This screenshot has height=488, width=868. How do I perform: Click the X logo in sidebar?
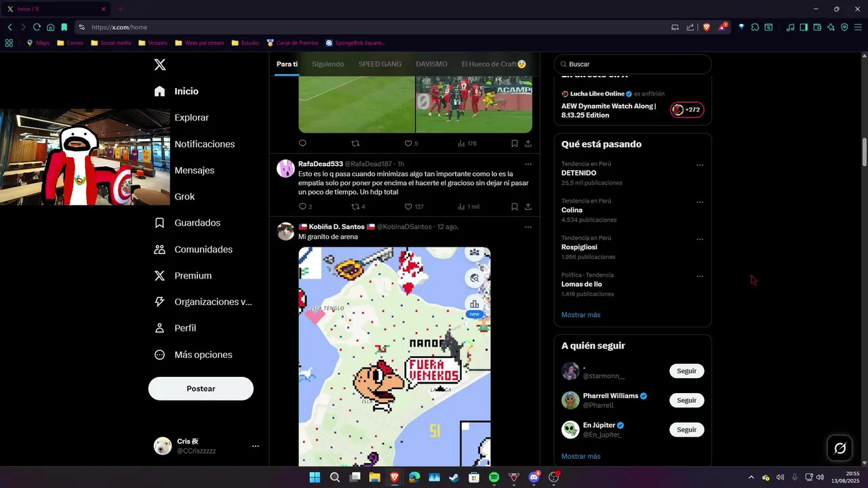160,64
